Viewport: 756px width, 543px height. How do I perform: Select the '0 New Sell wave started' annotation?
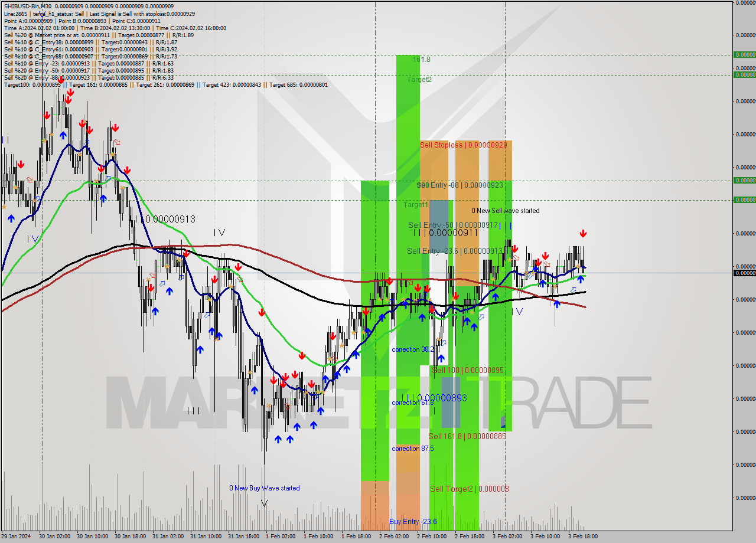coord(505,211)
